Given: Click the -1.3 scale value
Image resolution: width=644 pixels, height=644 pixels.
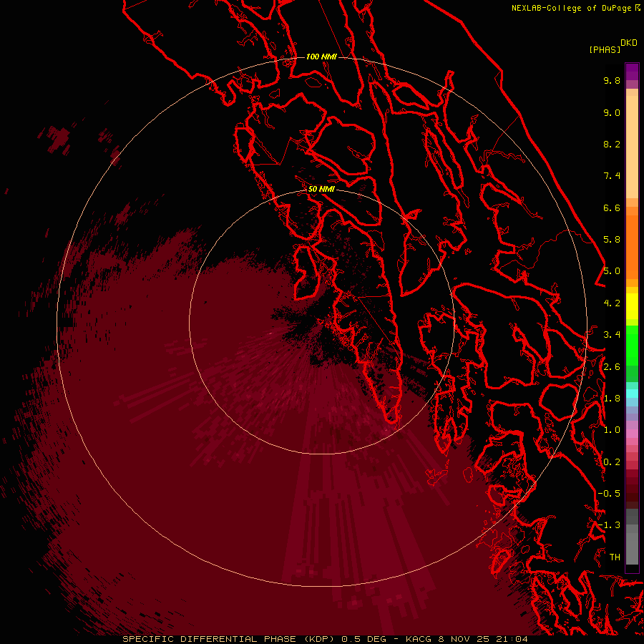Looking at the screenshot, I should [x=609, y=525].
